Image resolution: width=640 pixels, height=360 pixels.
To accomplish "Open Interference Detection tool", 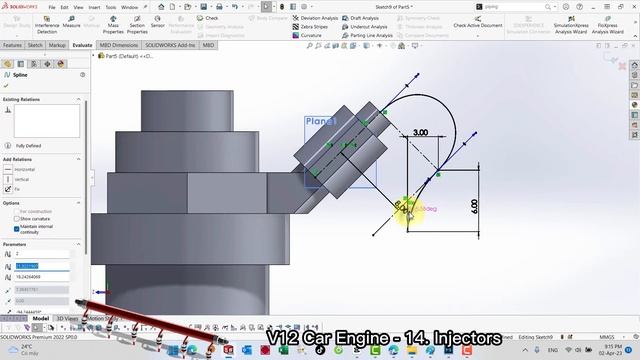I will 47,25.
